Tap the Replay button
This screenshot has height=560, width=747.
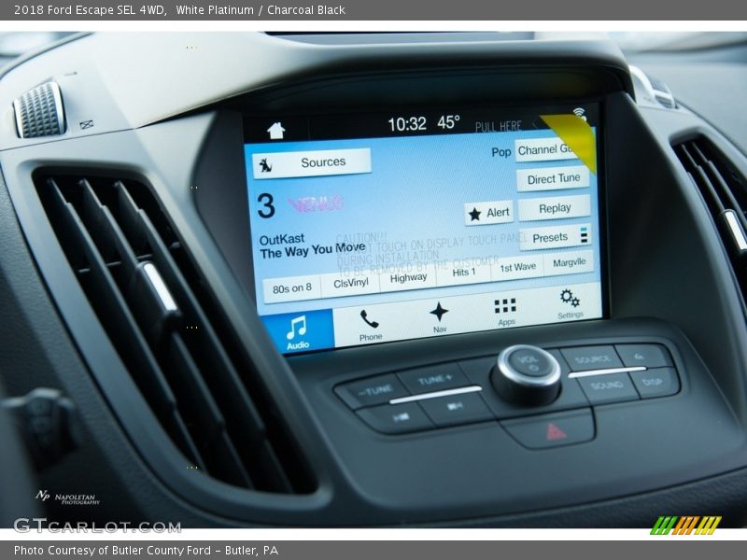click(554, 208)
